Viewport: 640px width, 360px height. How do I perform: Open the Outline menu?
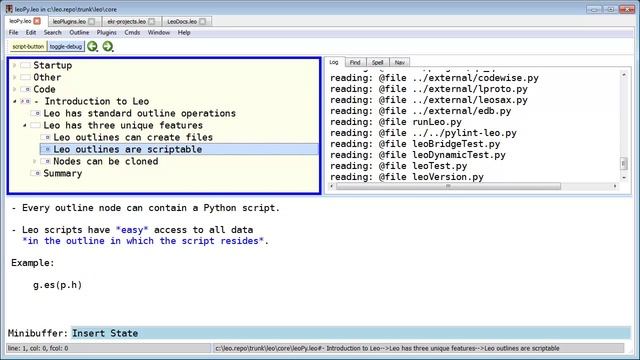79,32
